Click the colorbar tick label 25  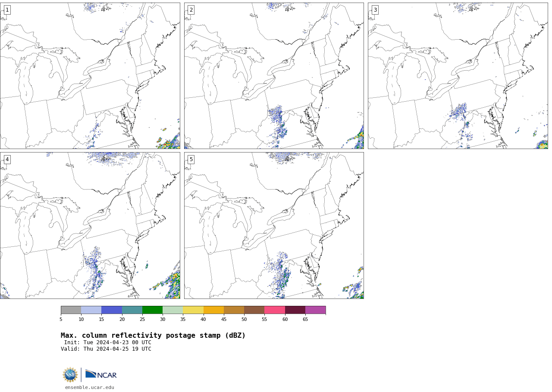pyautogui.click(x=142, y=319)
